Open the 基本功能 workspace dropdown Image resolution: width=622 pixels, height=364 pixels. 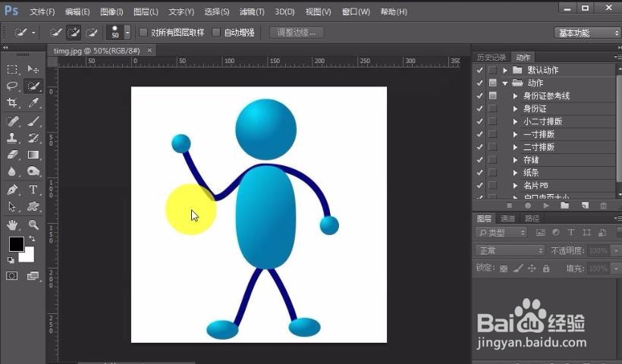coord(587,33)
